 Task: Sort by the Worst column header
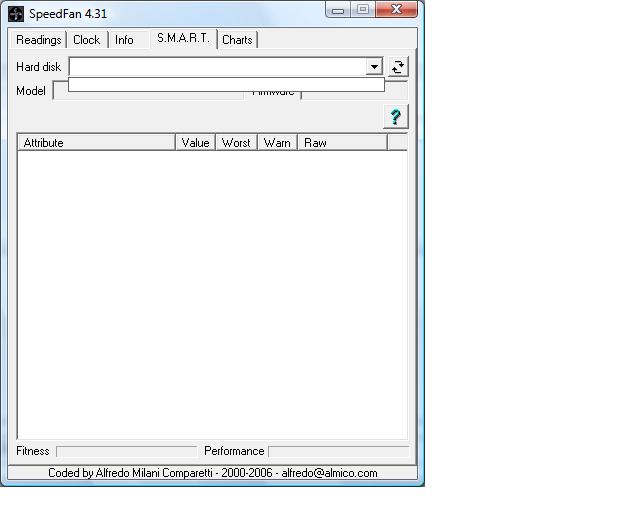(236, 143)
